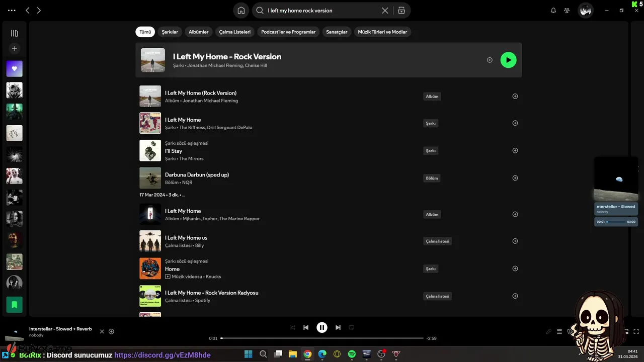This screenshot has width=644, height=362.
Task: Select Müzik Türleri ve Modlar tab
Action: coord(382,32)
